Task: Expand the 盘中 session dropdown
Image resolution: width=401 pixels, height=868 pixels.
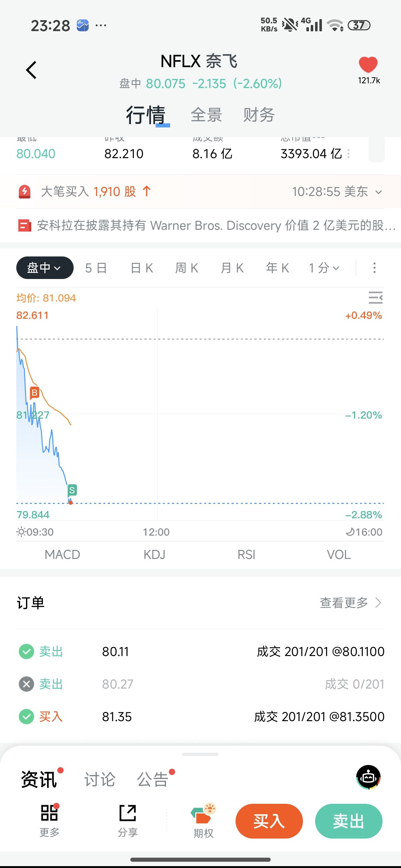Action: pos(44,268)
